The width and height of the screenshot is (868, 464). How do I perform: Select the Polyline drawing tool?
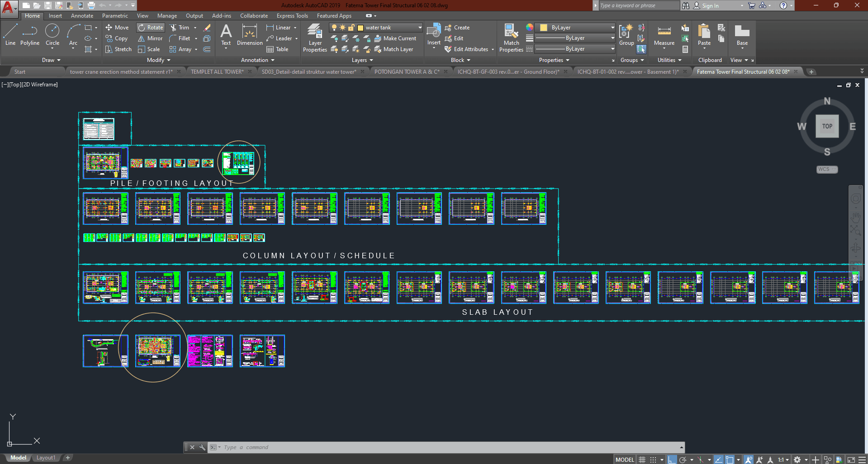pos(29,35)
